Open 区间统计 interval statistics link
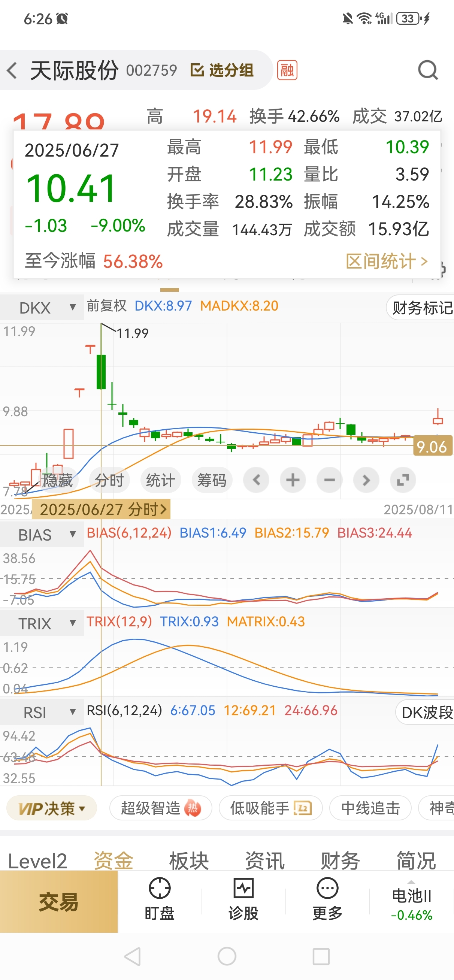 pyautogui.click(x=387, y=261)
